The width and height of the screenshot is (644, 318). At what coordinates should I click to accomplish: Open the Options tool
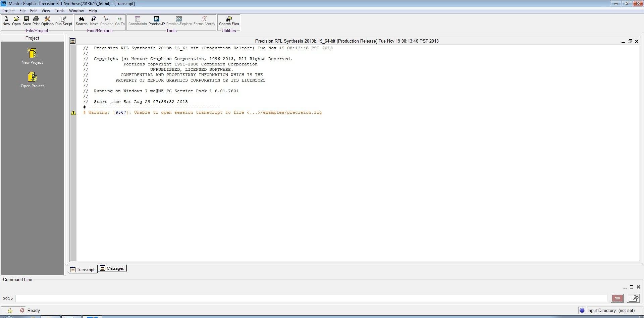[x=47, y=21]
